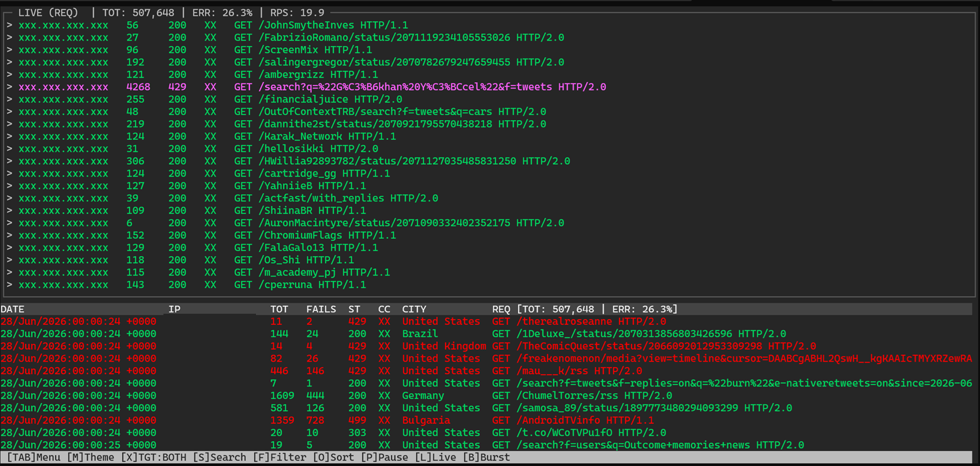
Task: Toggle the [X]TGT:BOTH target setting
Action: pos(154,457)
